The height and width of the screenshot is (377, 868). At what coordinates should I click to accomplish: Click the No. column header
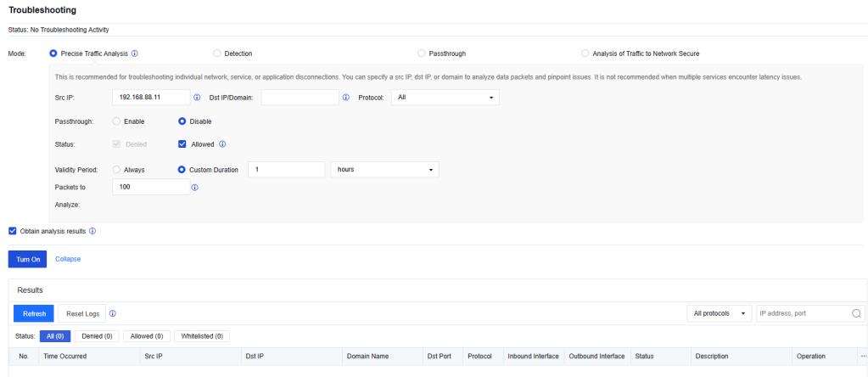pyautogui.click(x=23, y=356)
